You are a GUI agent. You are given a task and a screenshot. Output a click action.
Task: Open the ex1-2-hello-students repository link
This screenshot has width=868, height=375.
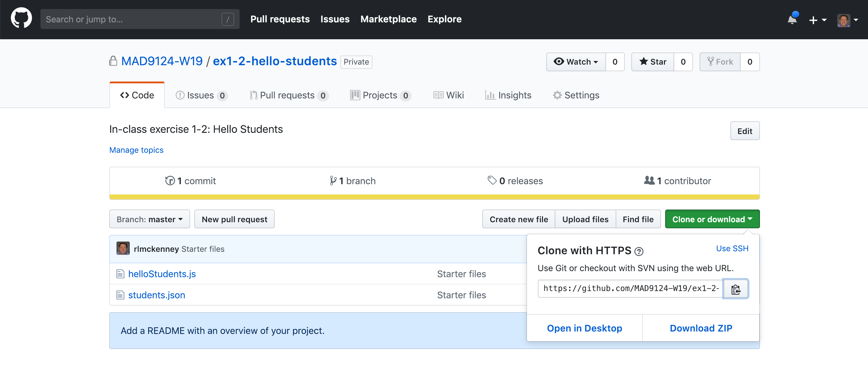point(275,61)
